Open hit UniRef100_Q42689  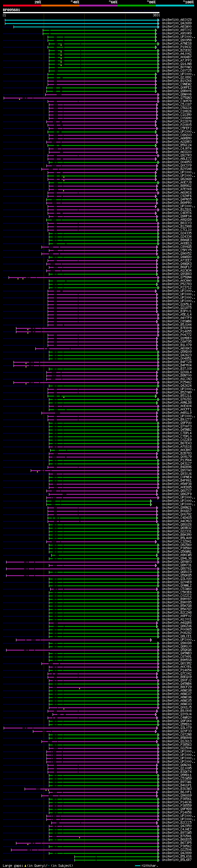click(x=177, y=23)
